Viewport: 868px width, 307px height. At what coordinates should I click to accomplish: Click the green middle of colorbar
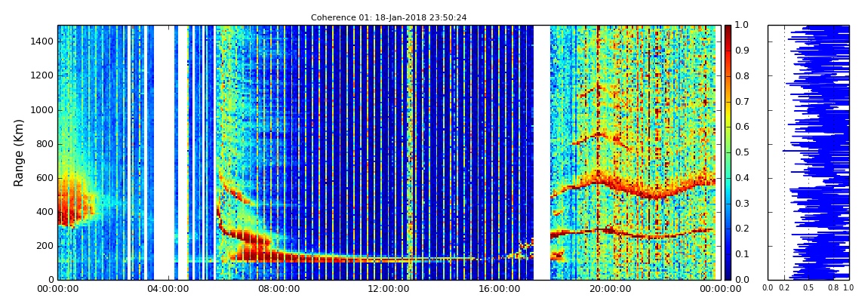pyautogui.click(x=728, y=152)
